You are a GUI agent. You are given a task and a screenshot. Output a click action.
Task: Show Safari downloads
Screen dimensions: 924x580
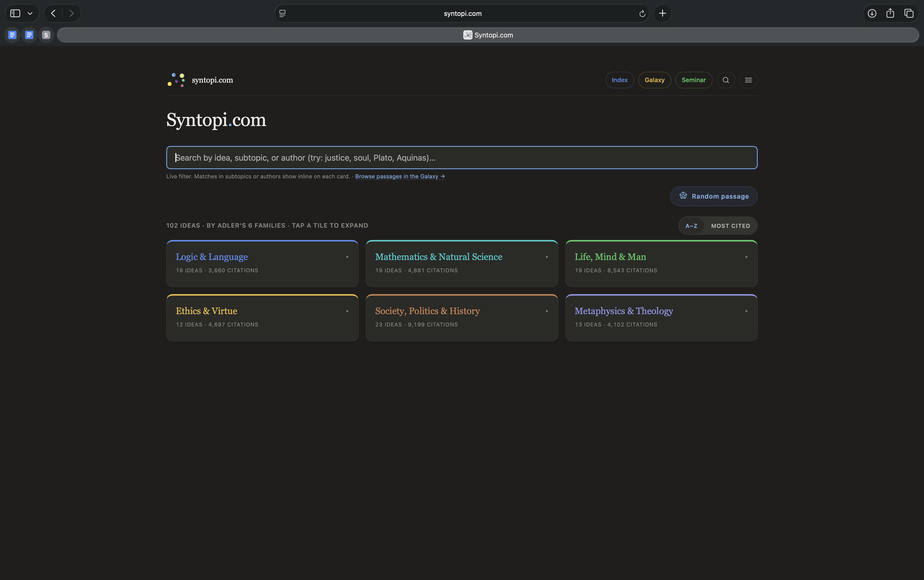pos(872,13)
